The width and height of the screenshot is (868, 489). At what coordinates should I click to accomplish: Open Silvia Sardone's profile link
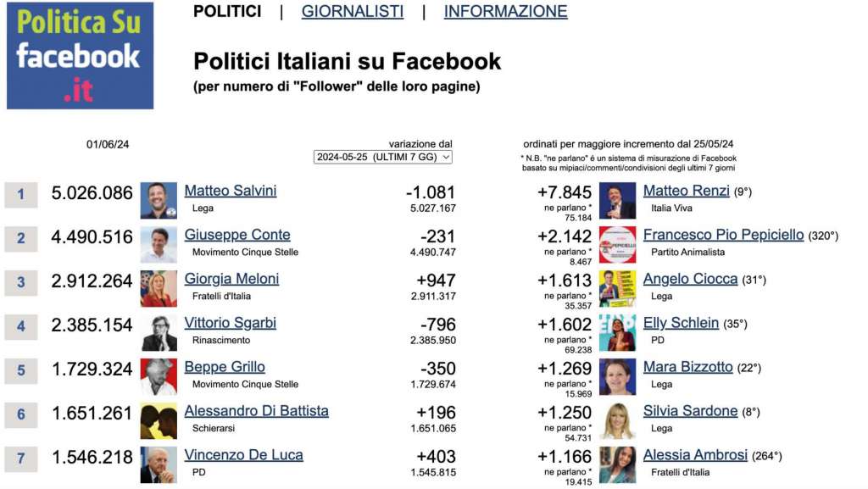pyautogui.click(x=690, y=411)
